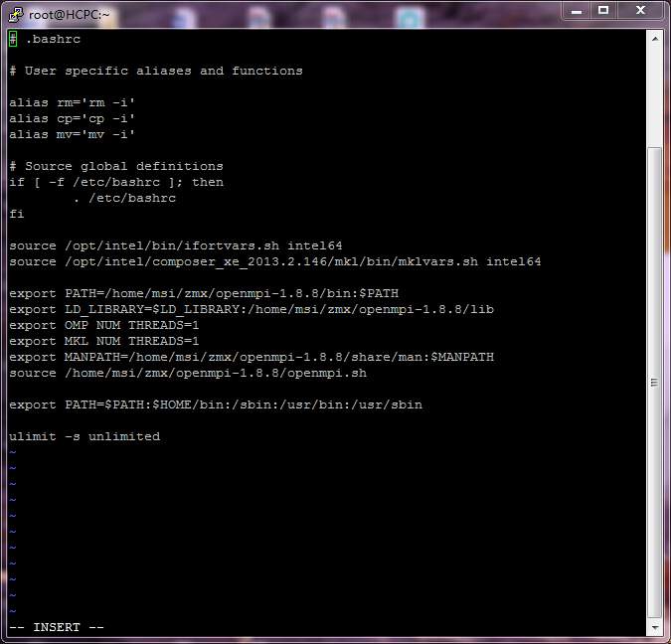Click the PuTTY icon in title bar
This screenshot has width=671, height=644.
pyautogui.click(x=16, y=15)
